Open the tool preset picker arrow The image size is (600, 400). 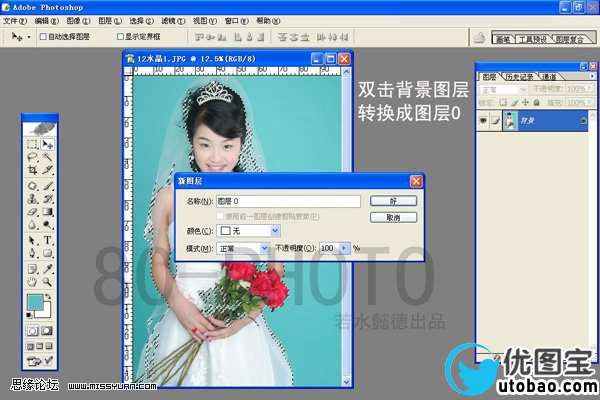pos(29,37)
